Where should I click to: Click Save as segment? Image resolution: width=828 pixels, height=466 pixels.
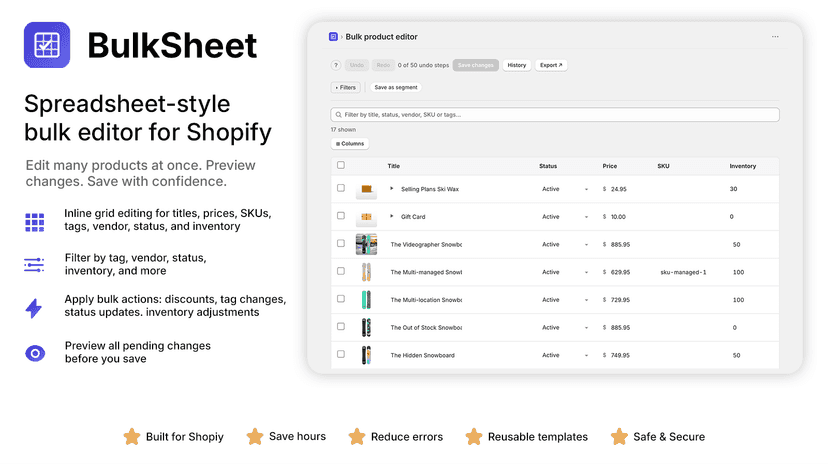[396, 87]
